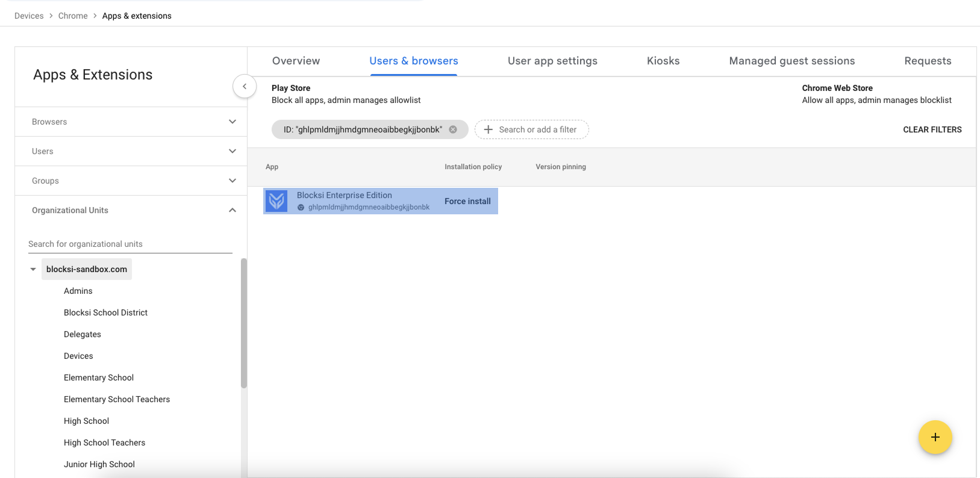This screenshot has height=478, width=980.
Task: Click the yellow add app plus button
Action: pos(935,437)
